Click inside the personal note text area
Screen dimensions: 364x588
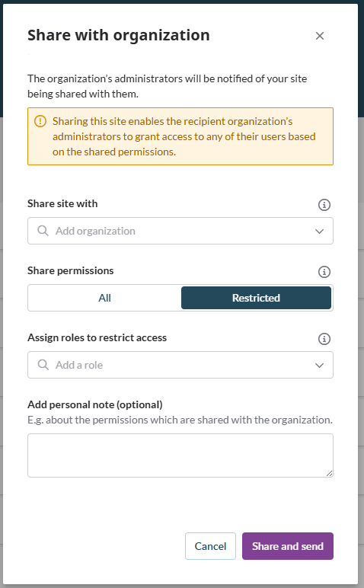click(180, 455)
